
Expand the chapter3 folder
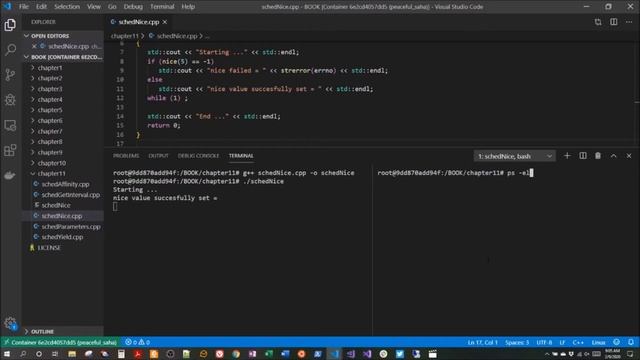63,89
